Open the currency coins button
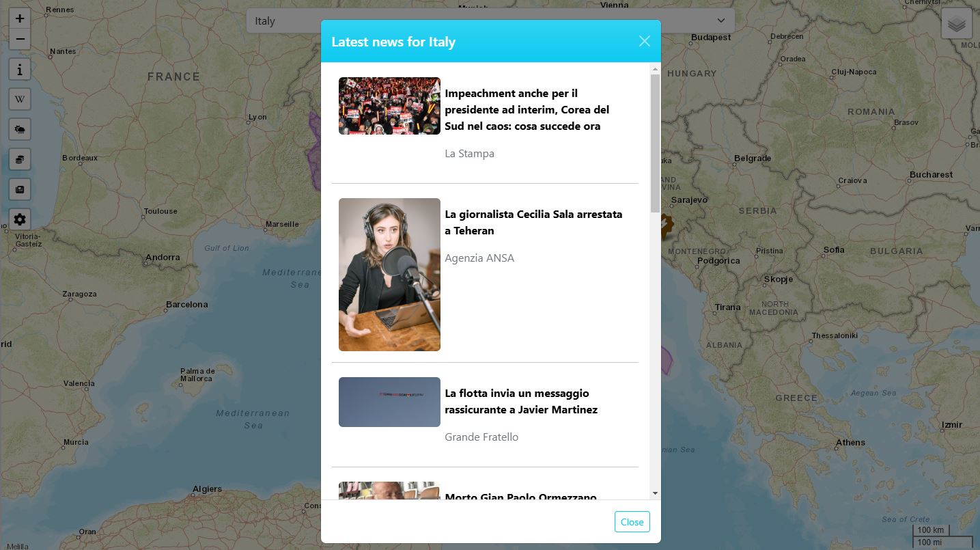The width and height of the screenshot is (980, 550). point(20,160)
